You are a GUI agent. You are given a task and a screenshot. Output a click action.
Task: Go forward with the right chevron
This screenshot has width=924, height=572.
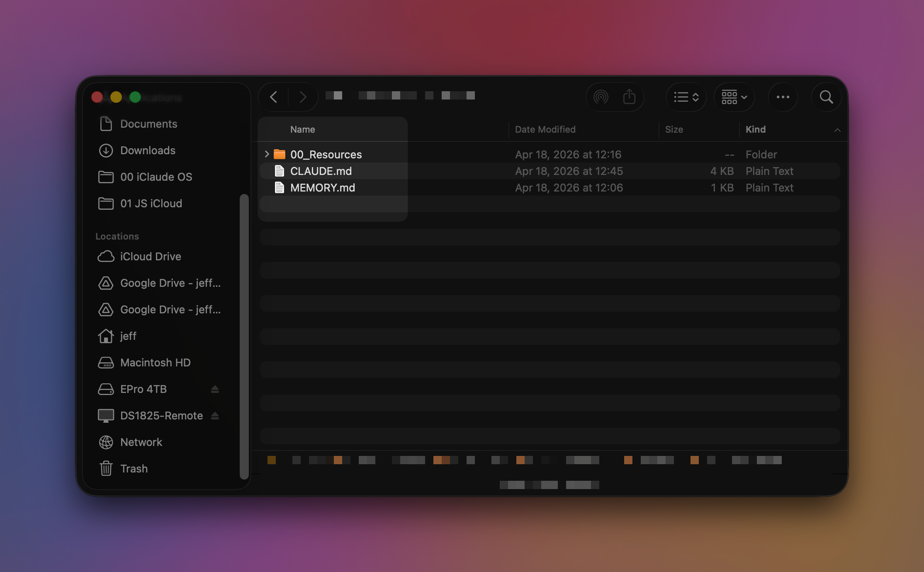pos(303,97)
